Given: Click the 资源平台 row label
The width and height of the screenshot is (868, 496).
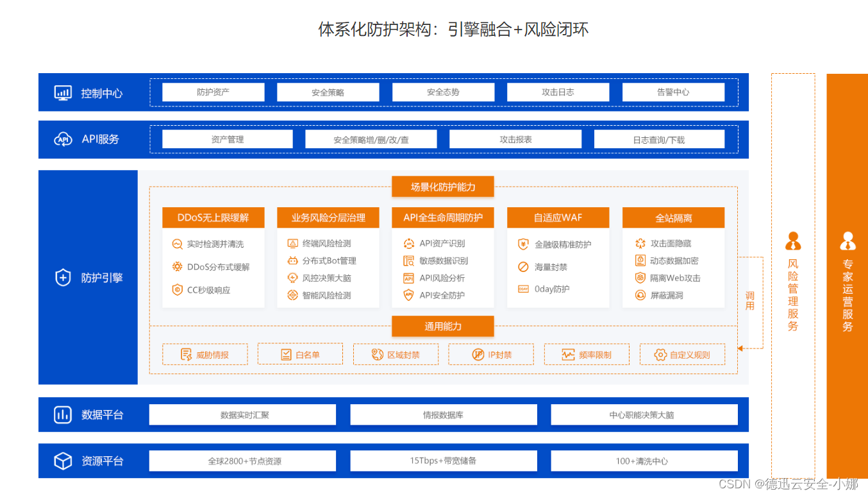Looking at the screenshot, I should (x=102, y=461).
